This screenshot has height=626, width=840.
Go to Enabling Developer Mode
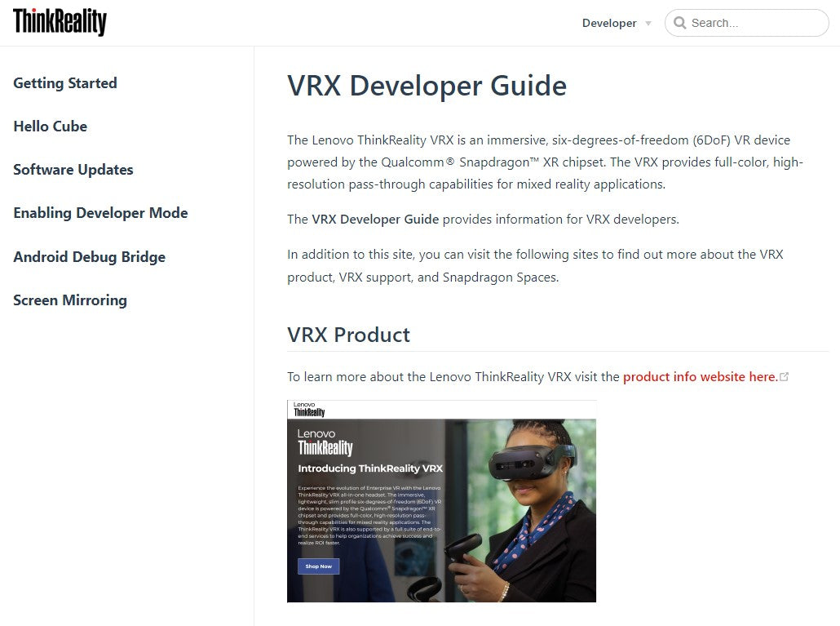[x=100, y=213]
